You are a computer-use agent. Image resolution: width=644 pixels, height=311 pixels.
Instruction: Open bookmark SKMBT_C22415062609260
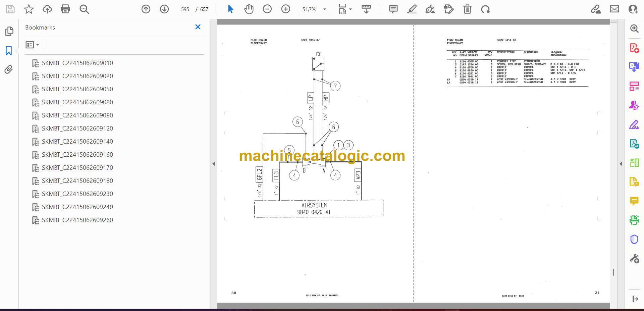[x=77, y=220]
